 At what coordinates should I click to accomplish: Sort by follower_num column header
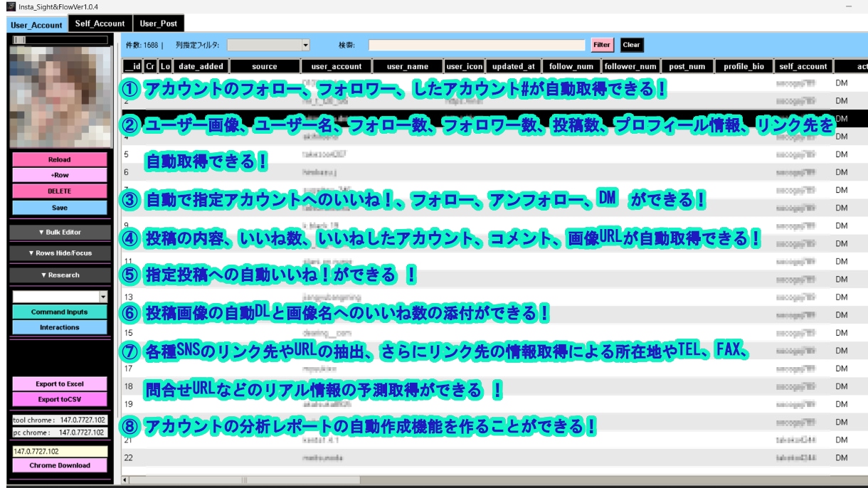coord(630,66)
